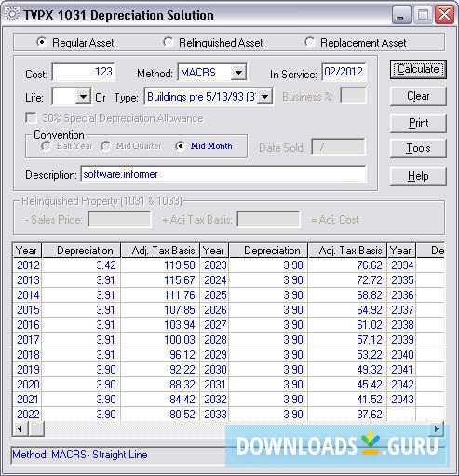The height and width of the screenshot is (476, 459).
Task: Open the Tools button
Action: (x=418, y=148)
